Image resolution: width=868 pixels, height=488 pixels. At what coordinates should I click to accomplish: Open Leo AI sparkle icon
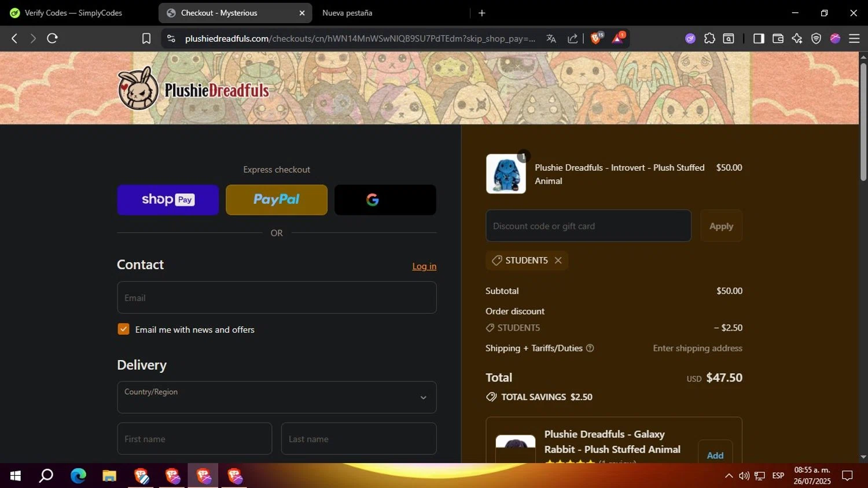tap(797, 38)
